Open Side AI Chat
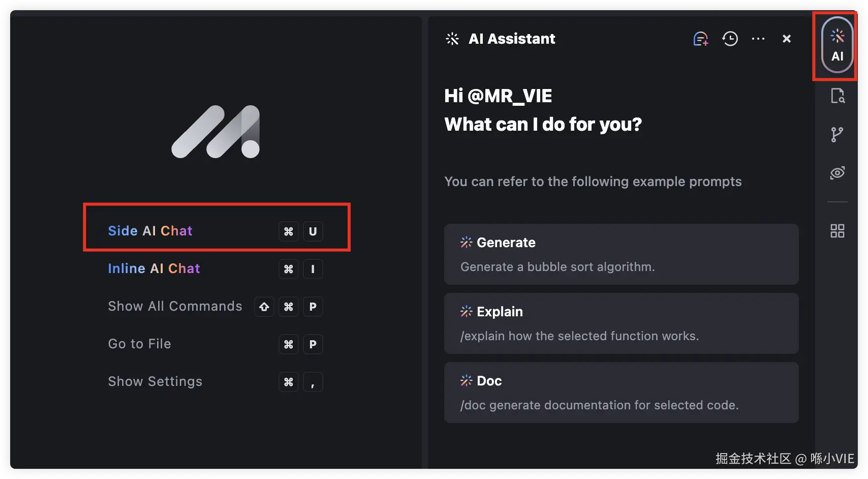 (150, 231)
